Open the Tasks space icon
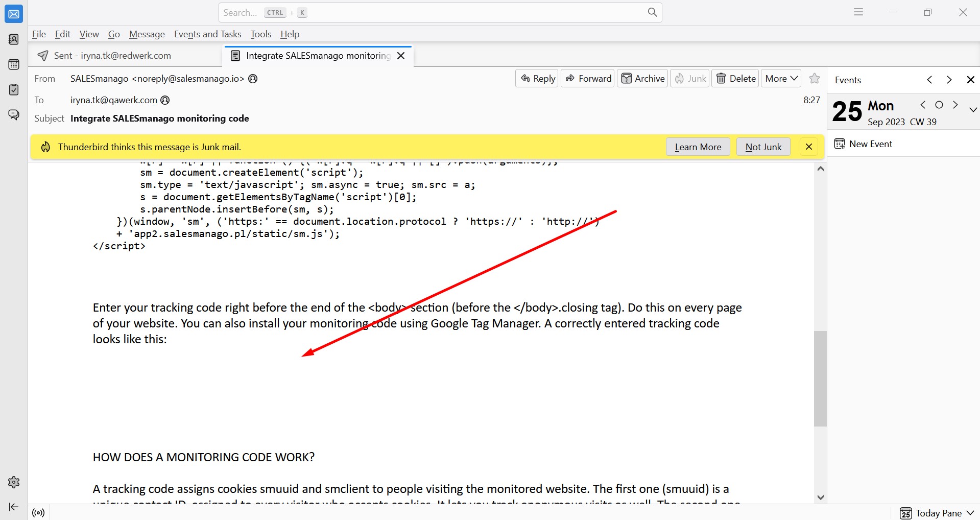 pyautogui.click(x=14, y=89)
